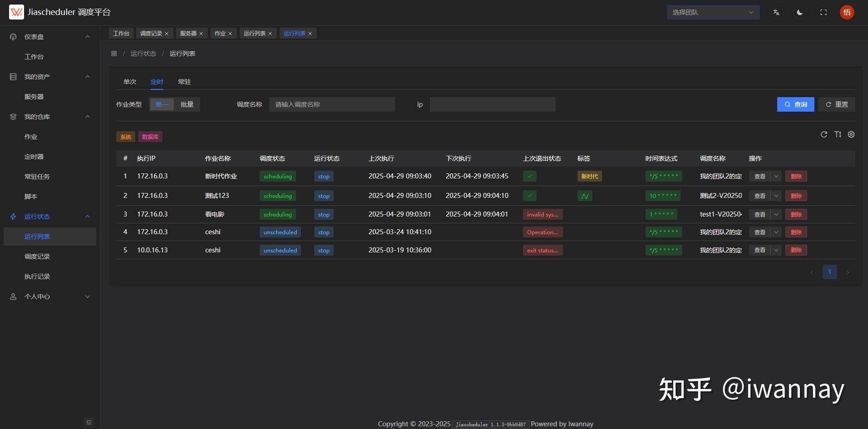Screen dimensions: 868x429
Task: Delete the 新时代作业 row
Action: tap(796, 176)
